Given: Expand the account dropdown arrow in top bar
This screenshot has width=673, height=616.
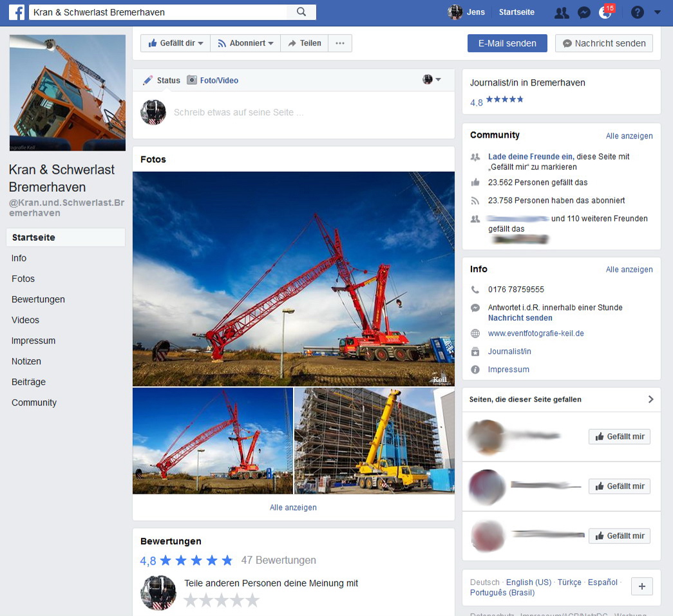Looking at the screenshot, I should [658, 12].
